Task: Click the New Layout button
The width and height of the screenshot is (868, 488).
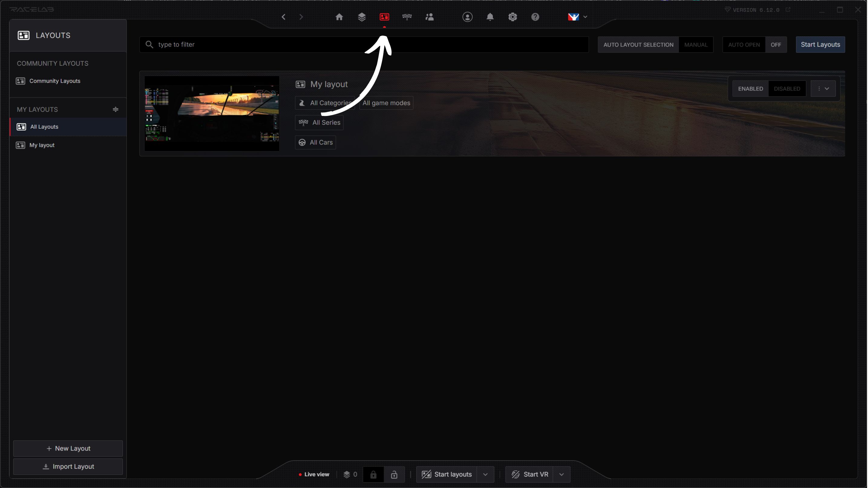Action: click(x=68, y=448)
